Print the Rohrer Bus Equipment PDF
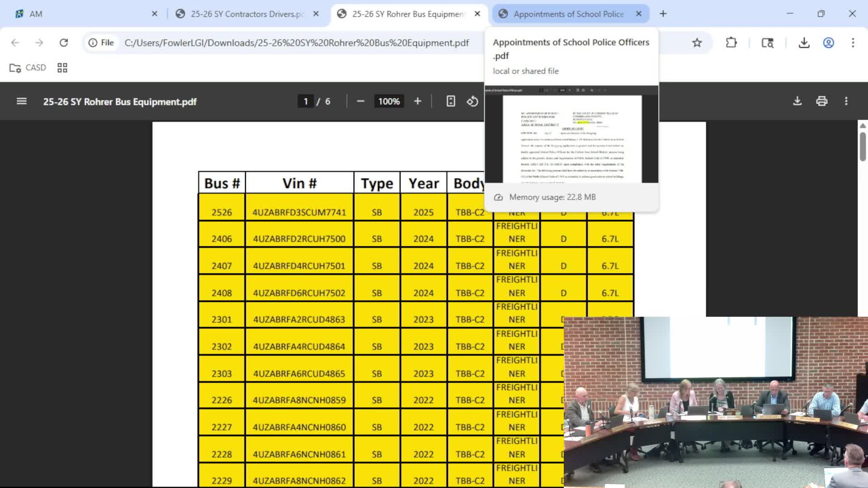The width and height of the screenshot is (868, 488). tap(821, 101)
